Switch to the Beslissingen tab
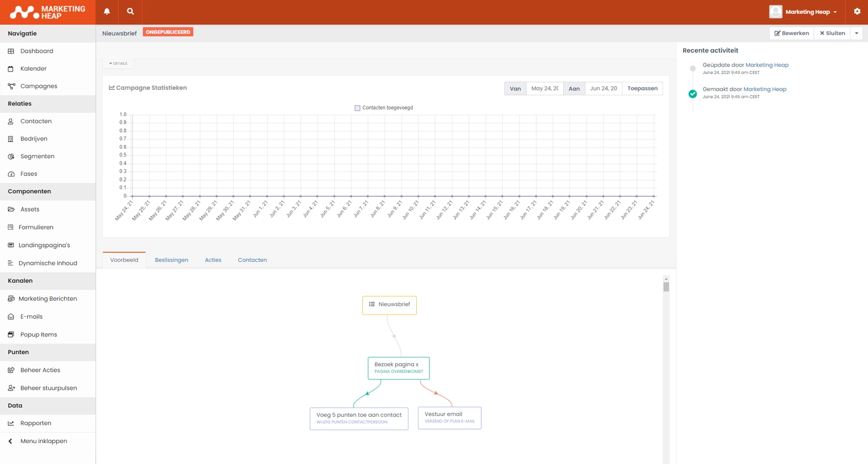Viewport: 868px width, 464px height. pyautogui.click(x=171, y=260)
